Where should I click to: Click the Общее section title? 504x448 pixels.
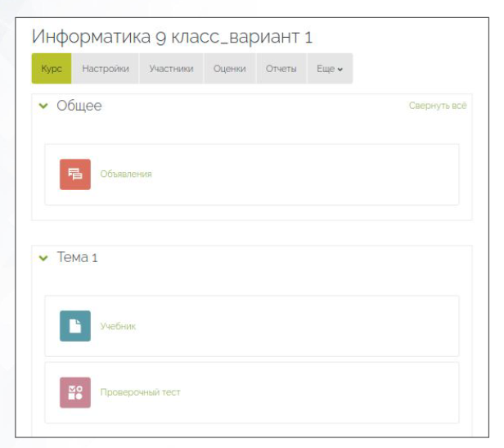(x=79, y=106)
